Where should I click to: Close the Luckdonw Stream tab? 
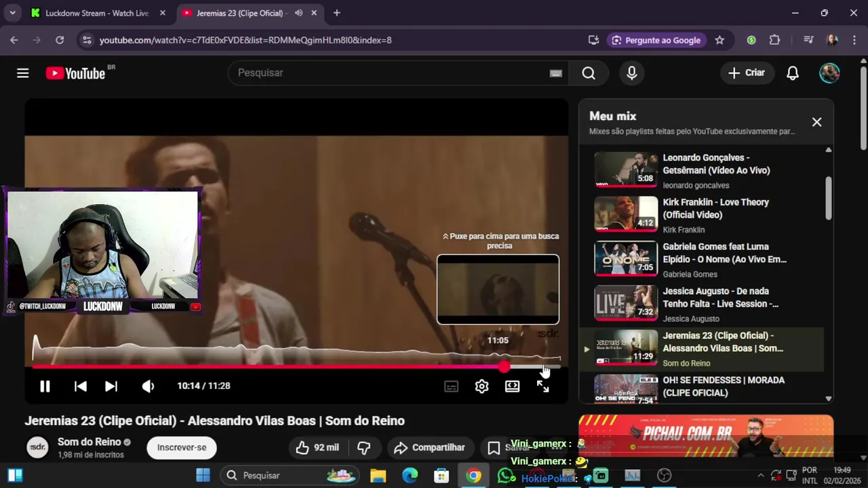[x=163, y=13]
